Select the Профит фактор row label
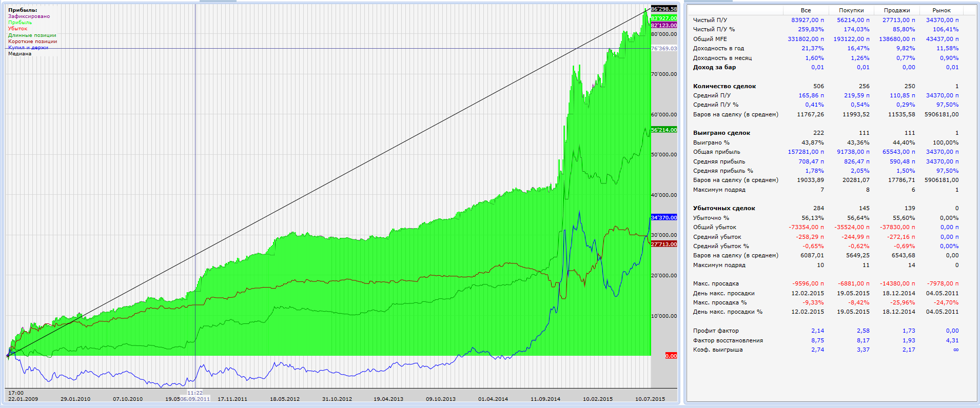The height and width of the screenshot is (408, 980). coord(716,331)
